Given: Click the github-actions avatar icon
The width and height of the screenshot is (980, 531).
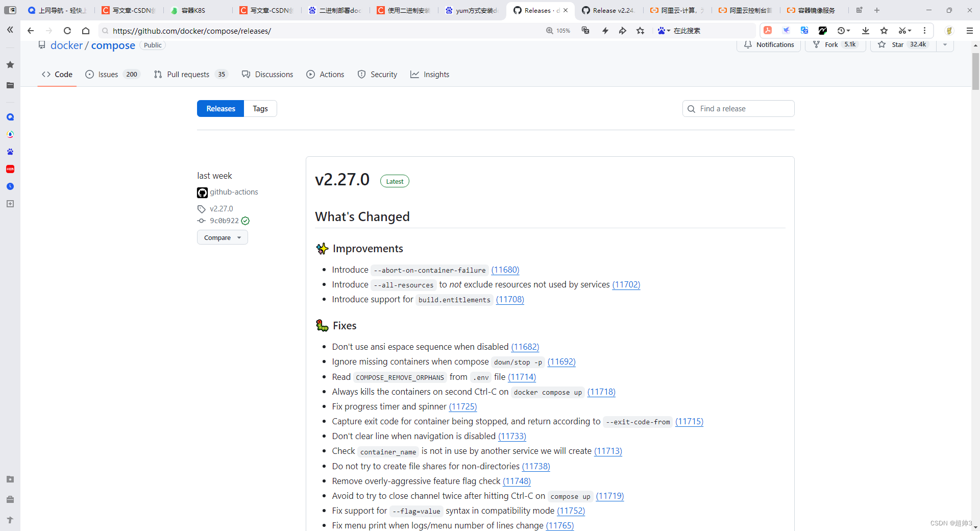Looking at the screenshot, I should pyautogui.click(x=202, y=192).
